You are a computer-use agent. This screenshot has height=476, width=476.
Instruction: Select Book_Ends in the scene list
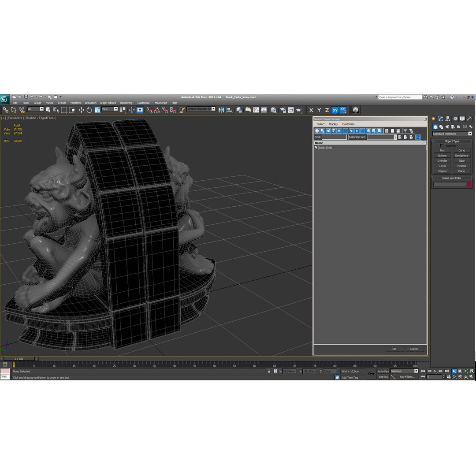pos(325,148)
